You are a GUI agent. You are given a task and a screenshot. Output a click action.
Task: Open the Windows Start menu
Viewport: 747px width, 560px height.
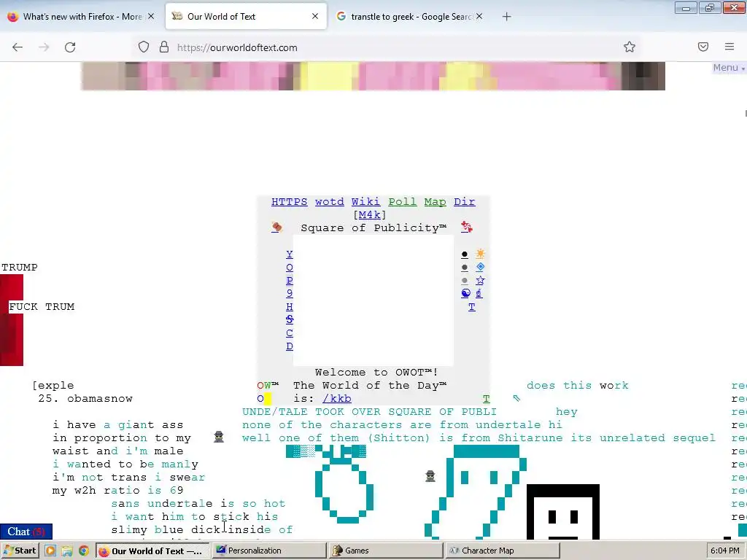pyautogui.click(x=20, y=551)
